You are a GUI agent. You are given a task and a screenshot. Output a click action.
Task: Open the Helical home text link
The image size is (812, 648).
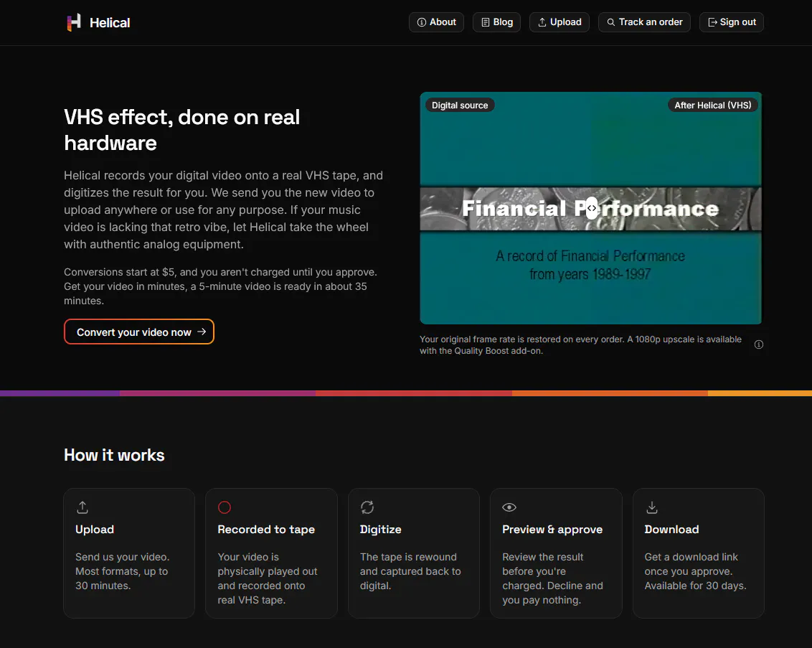(109, 23)
